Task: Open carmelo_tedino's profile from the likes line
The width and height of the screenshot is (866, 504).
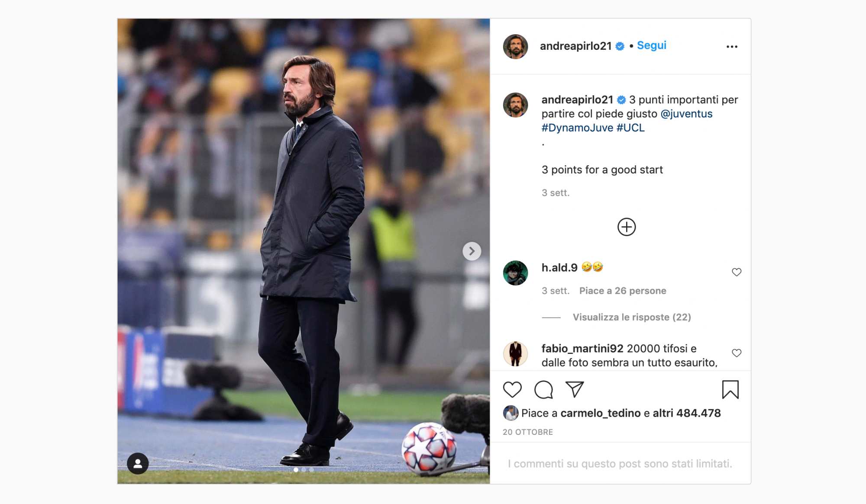Action: tap(600, 413)
